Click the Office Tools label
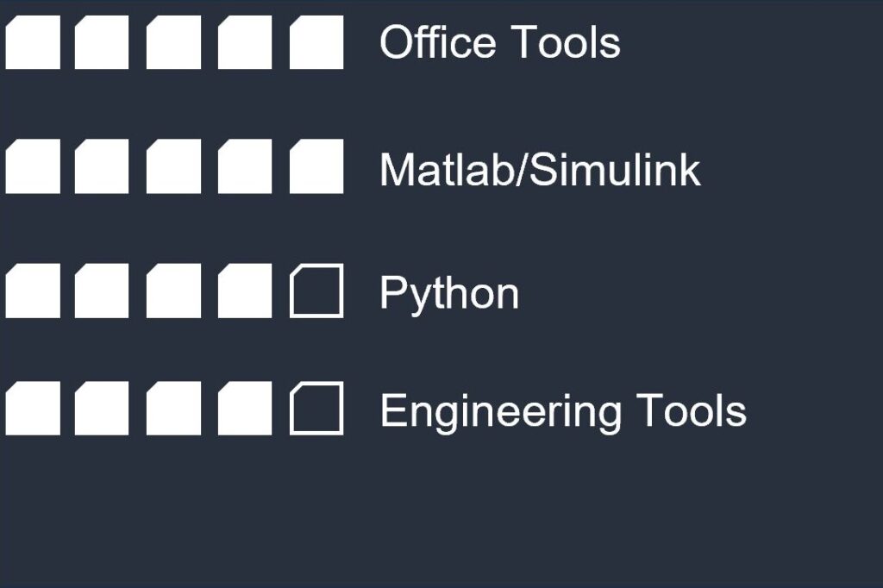883x588 pixels. click(x=500, y=41)
